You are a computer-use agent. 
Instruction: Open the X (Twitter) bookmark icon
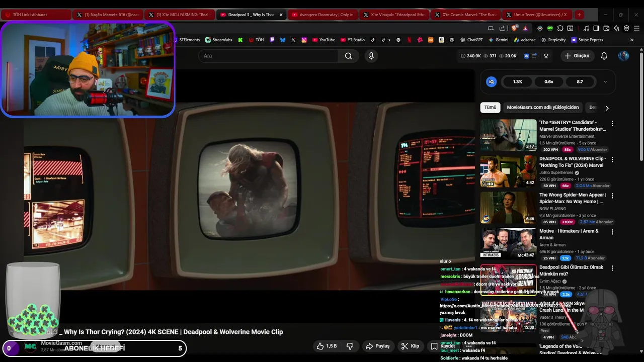point(293,40)
